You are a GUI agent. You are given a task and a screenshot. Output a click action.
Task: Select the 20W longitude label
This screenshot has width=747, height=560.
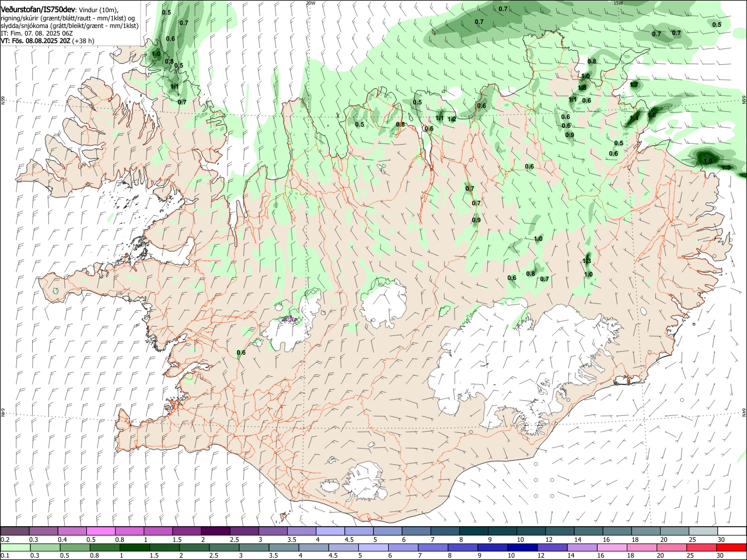coord(310,3)
